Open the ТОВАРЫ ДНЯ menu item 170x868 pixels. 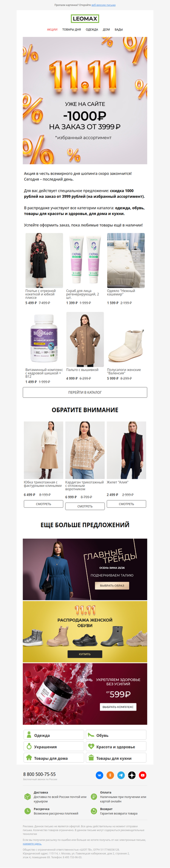pyautogui.click(x=71, y=30)
